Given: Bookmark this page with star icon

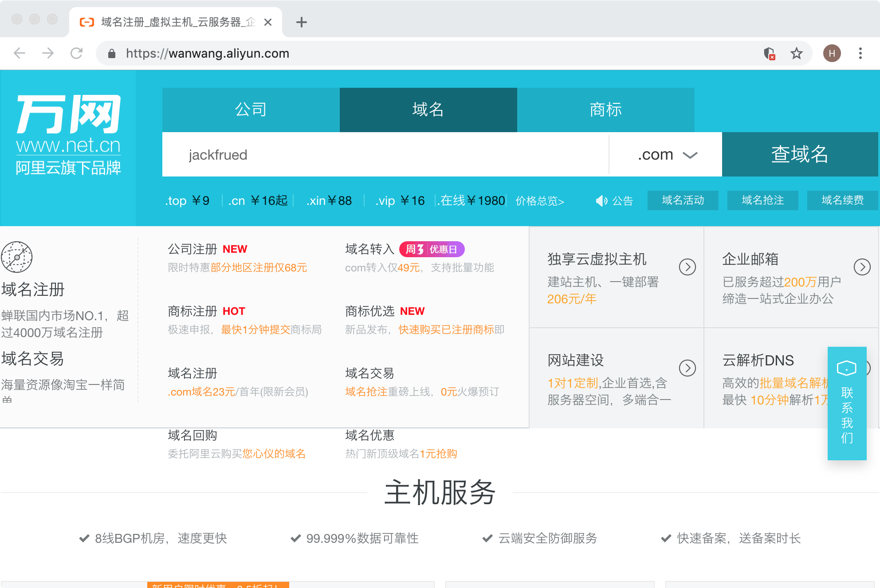Looking at the screenshot, I should click(x=797, y=54).
